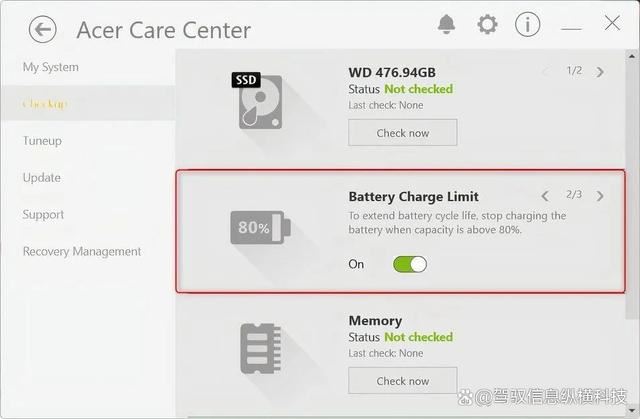Open Recovery Management section
Viewport: 640px width, 419px height.
tap(82, 252)
